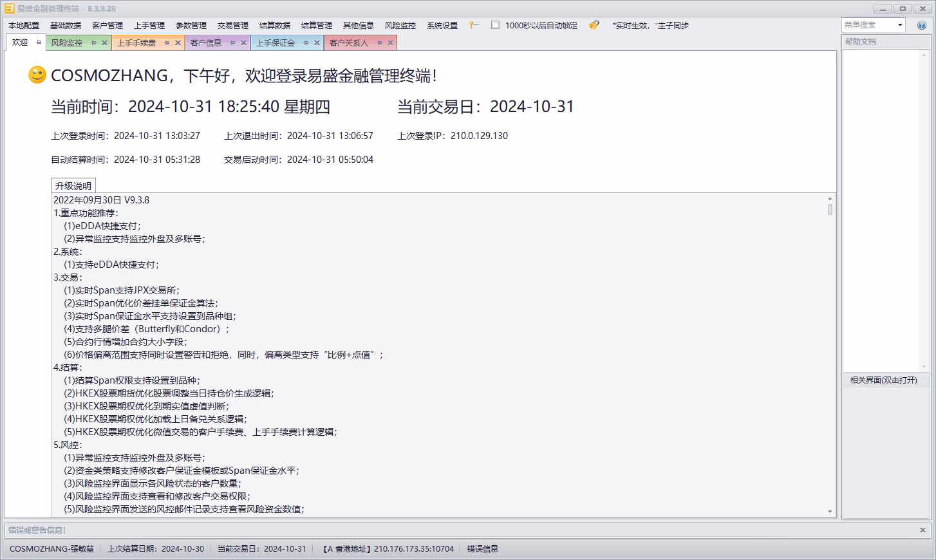The width and height of the screenshot is (936, 560).
Task: Pin the 风险监控 tab
Action: (93, 43)
